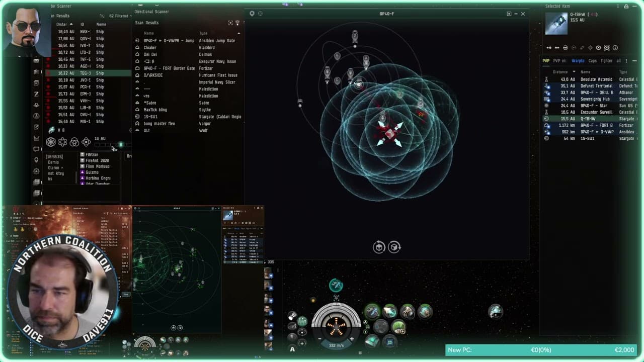This screenshot has width=644, height=362.
Task: Toggle autopilot A button on HUD
Action: tap(292, 349)
